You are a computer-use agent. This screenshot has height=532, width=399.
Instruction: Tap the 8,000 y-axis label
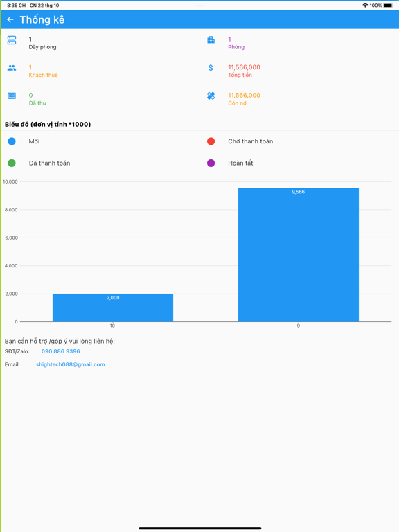point(11,210)
